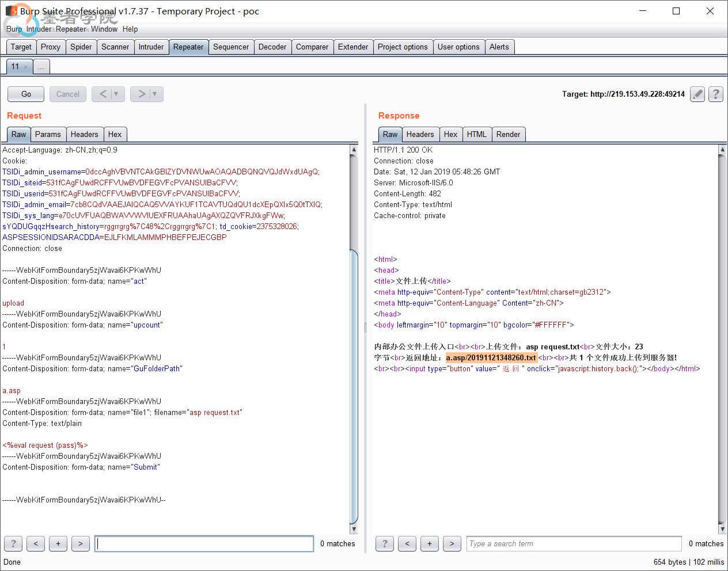
Task: Switch to the Spider tab
Action: pyautogui.click(x=81, y=47)
